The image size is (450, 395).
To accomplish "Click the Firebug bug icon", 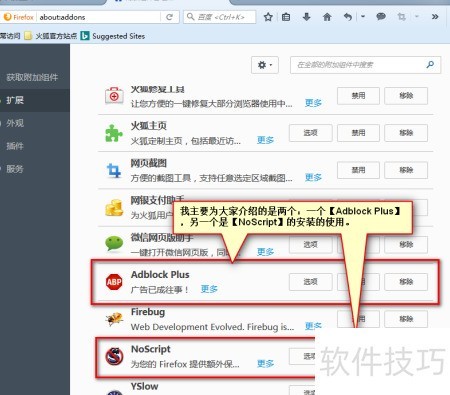I will pyautogui.click(x=114, y=319).
